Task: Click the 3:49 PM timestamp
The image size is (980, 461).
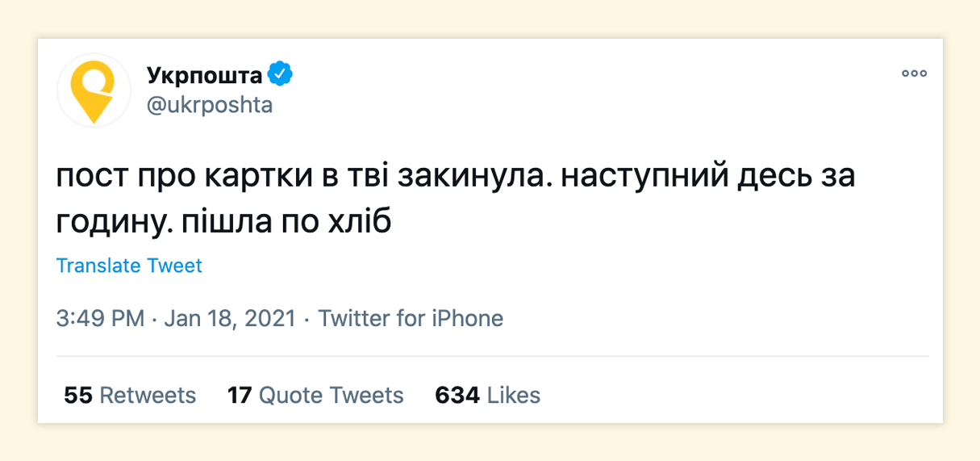Action: (x=100, y=318)
